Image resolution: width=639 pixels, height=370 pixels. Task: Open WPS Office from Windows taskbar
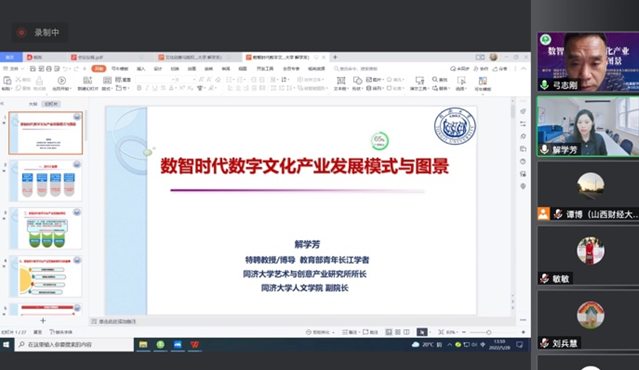(195, 345)
